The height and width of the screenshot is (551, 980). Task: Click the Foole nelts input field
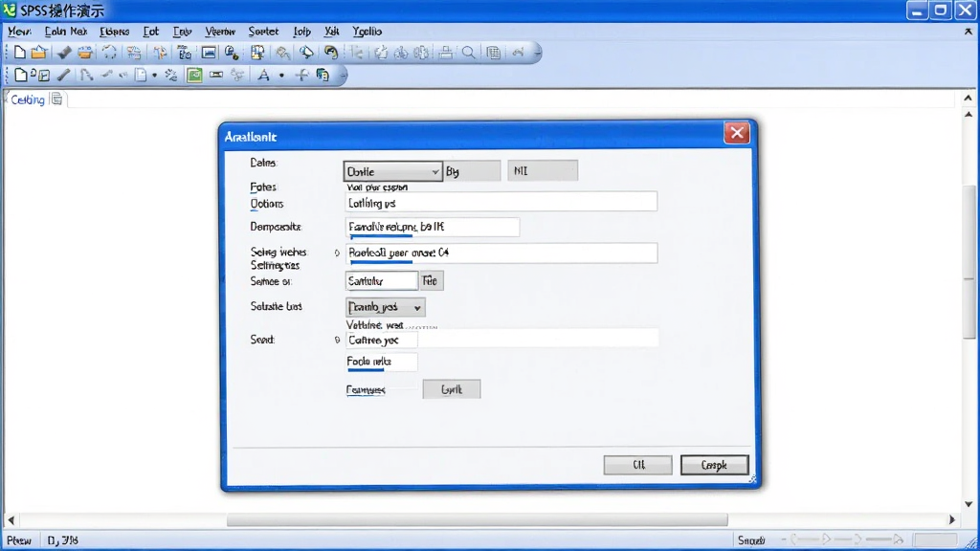pyautogui.click(x=381, y=361)
